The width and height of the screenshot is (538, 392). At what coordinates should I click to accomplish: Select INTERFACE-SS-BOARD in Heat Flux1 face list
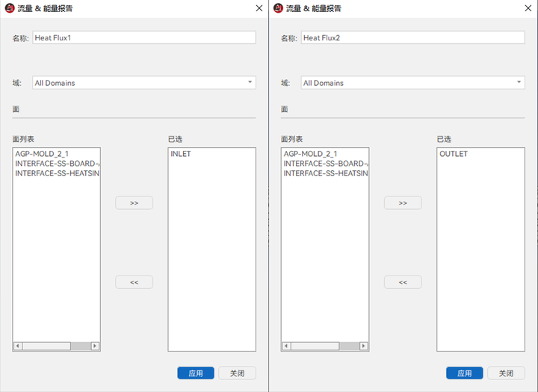57,164
